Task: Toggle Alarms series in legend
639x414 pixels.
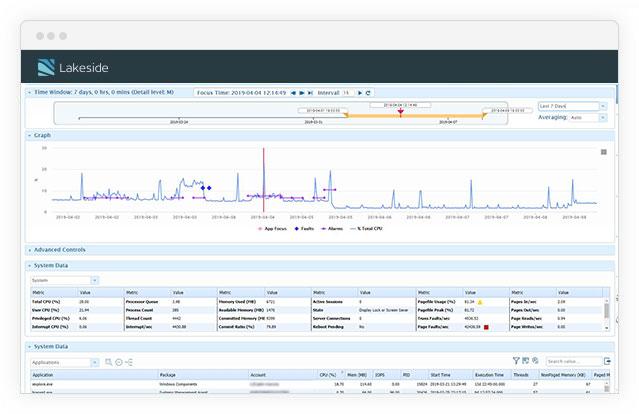Action: click(x=332, y=229)
